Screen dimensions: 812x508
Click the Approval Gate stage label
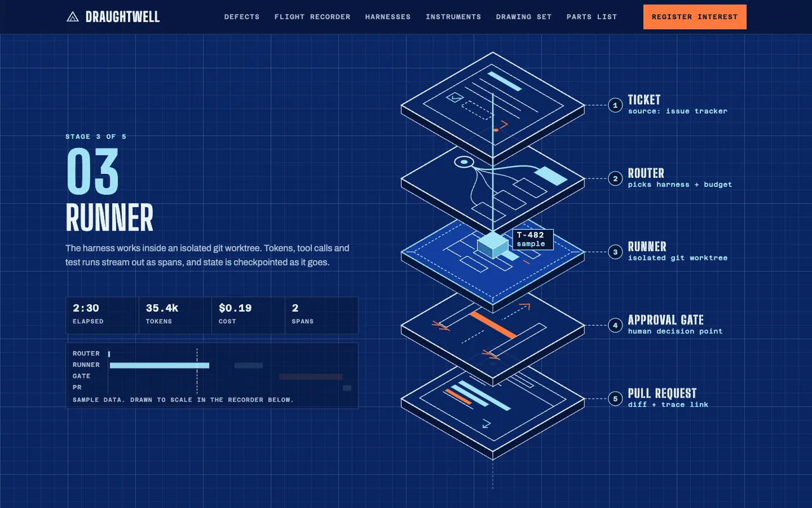point(666,320)
